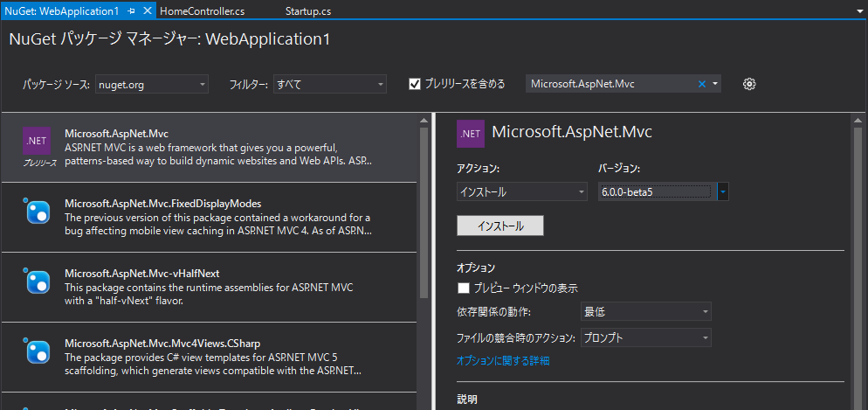Pin the NuGet: WebApplication1 tab
Screen dimensions: 868x410
131,11
